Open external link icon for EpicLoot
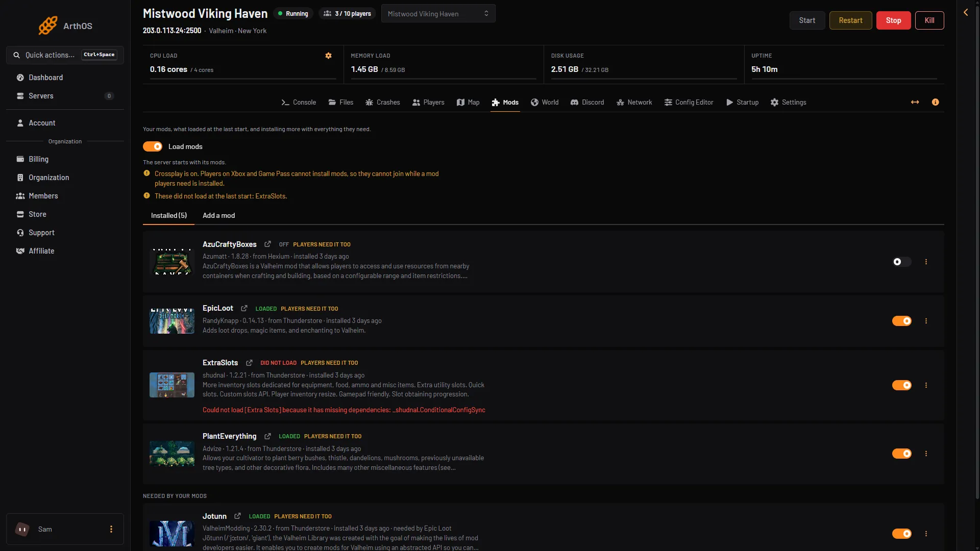Image resolution: width=980 pixels, height=551 pixels. [x=244, y=308]
